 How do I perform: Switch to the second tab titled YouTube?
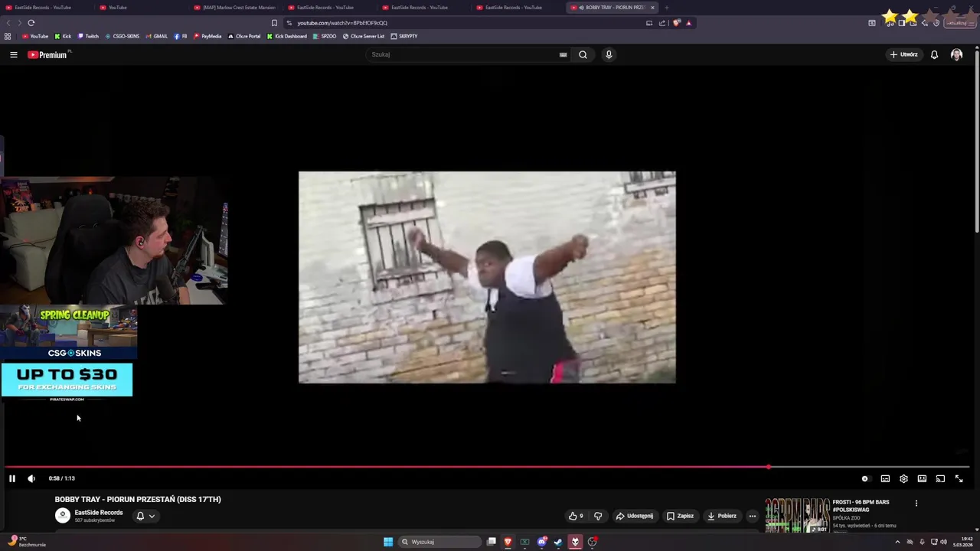point(142,8)
